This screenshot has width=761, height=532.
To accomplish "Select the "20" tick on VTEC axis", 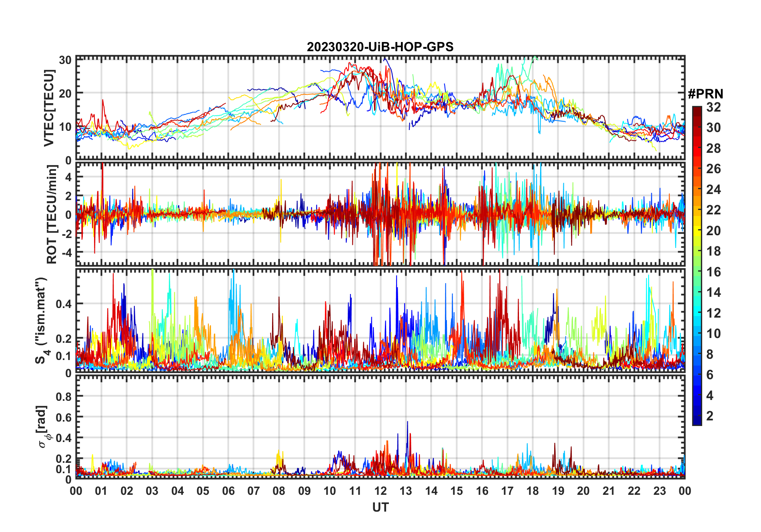I will (x=65, y=93).
